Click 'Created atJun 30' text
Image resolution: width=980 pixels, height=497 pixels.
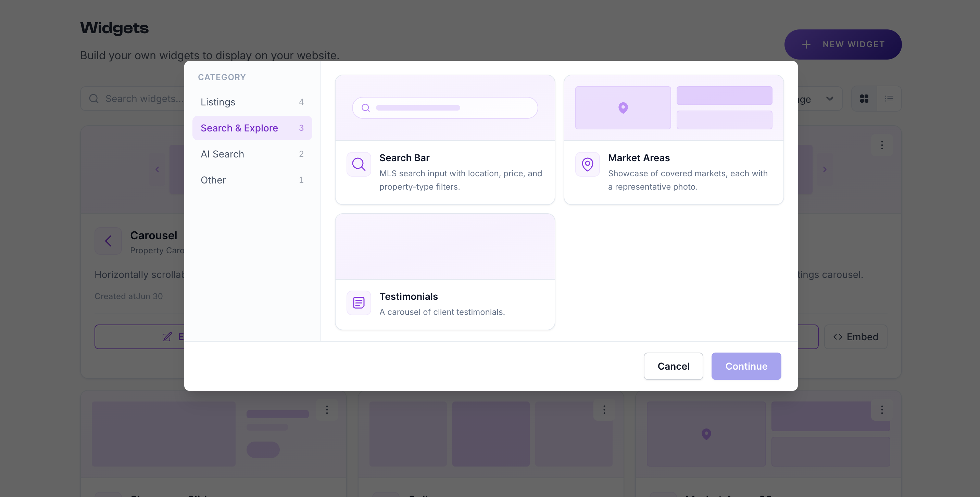pos(129,296)
